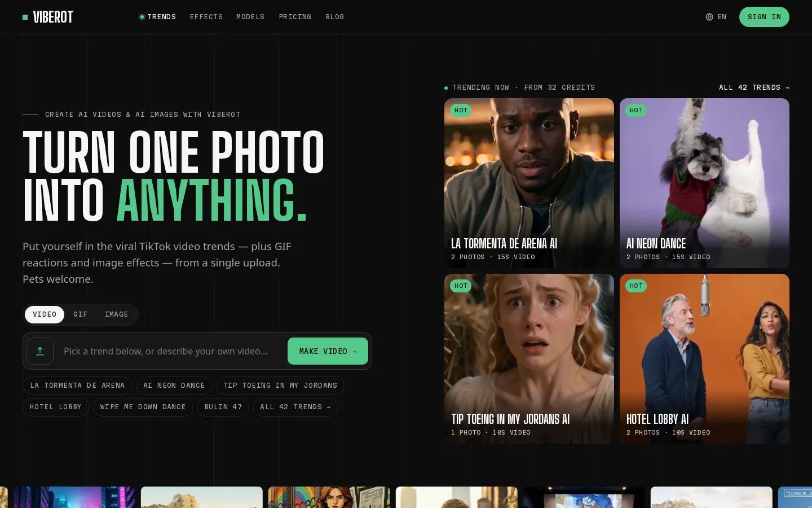Go to the Blog page
Viewport: 812px width, 508px height.
pos(335,17)
